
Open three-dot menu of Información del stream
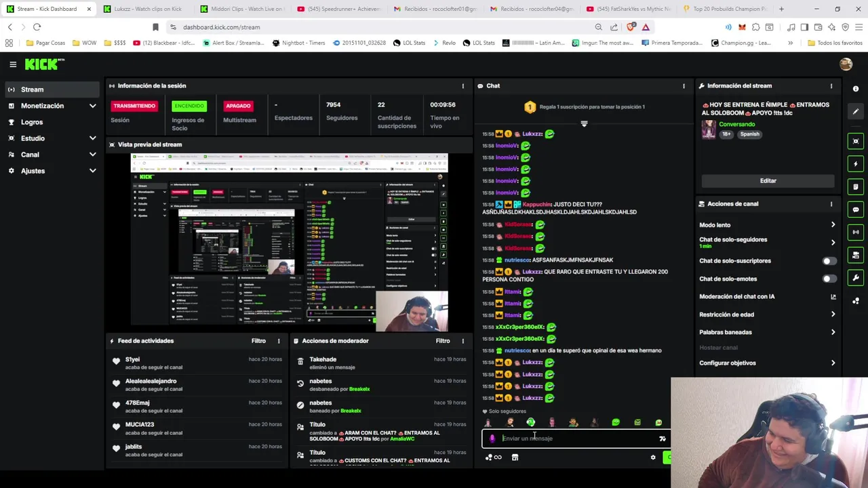pos(831,86)
